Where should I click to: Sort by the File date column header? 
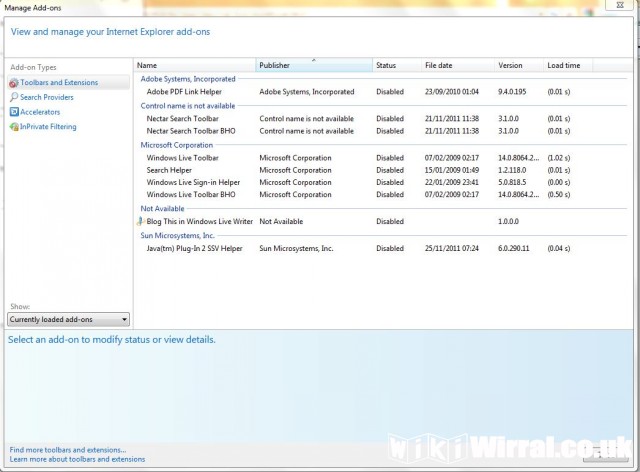point(458,65)
